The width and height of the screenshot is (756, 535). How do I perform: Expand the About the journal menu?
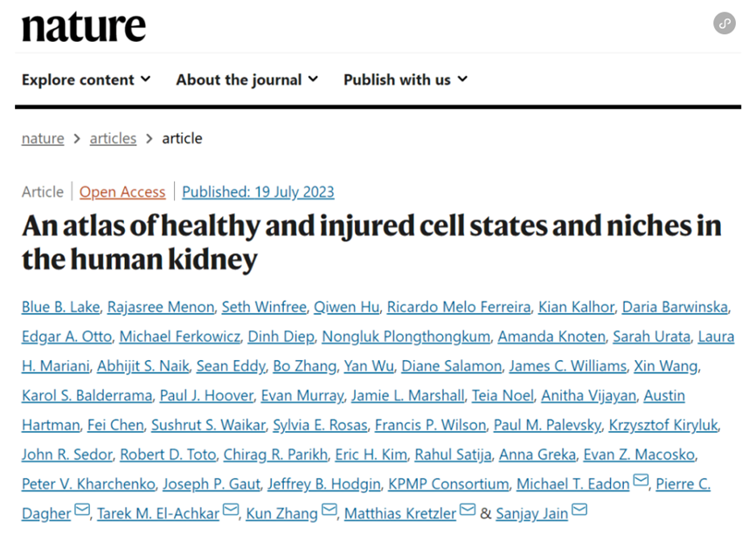(247, 80)
